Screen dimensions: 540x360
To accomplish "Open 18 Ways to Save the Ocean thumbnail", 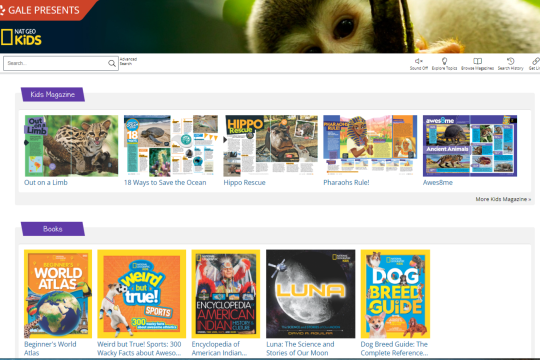I will click(171, 146).
